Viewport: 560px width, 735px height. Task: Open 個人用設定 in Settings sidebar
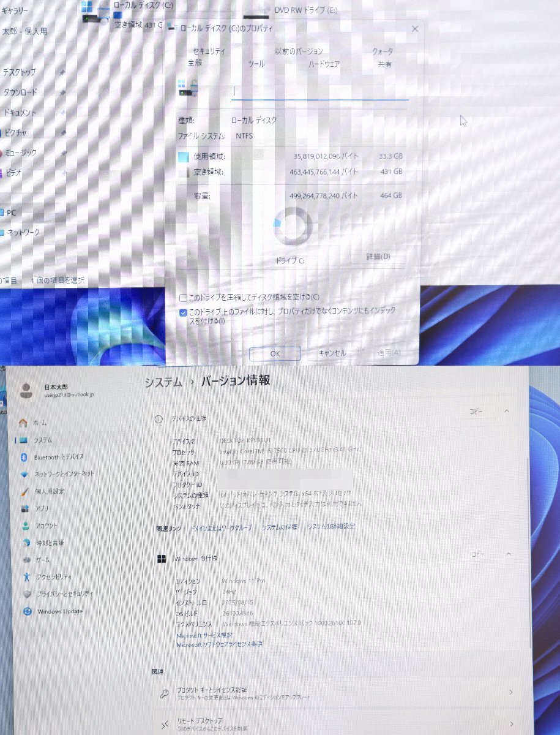pyautogui.click(x=42, y=491)
